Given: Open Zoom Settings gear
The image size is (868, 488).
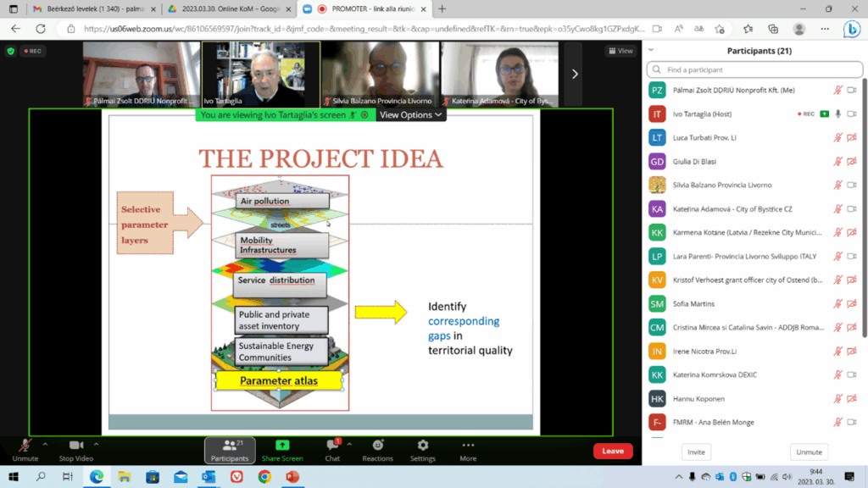Looking at the screenshot, I should point(422,450).
